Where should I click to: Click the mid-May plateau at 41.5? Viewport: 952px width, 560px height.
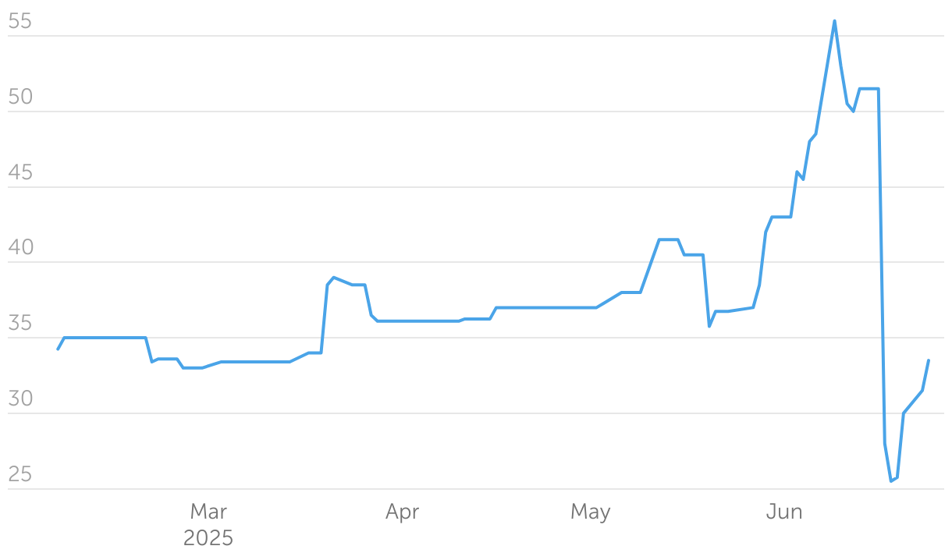(x=669, y=239)
